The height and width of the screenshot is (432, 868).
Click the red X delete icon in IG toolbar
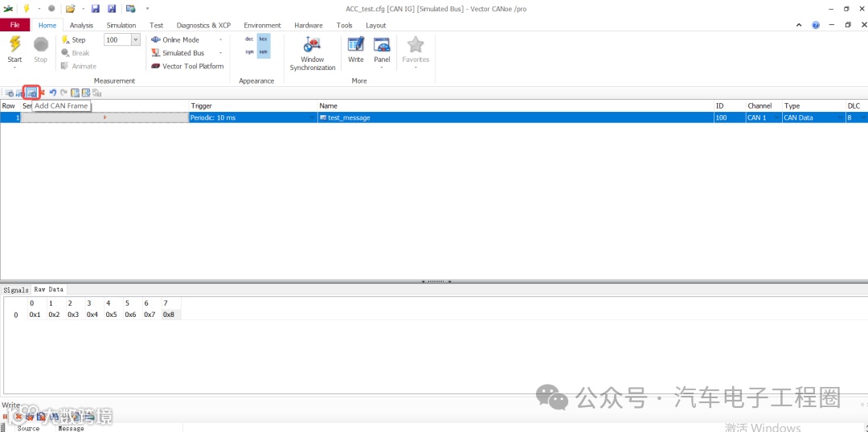pyautogui.click(x=42, y=93)
